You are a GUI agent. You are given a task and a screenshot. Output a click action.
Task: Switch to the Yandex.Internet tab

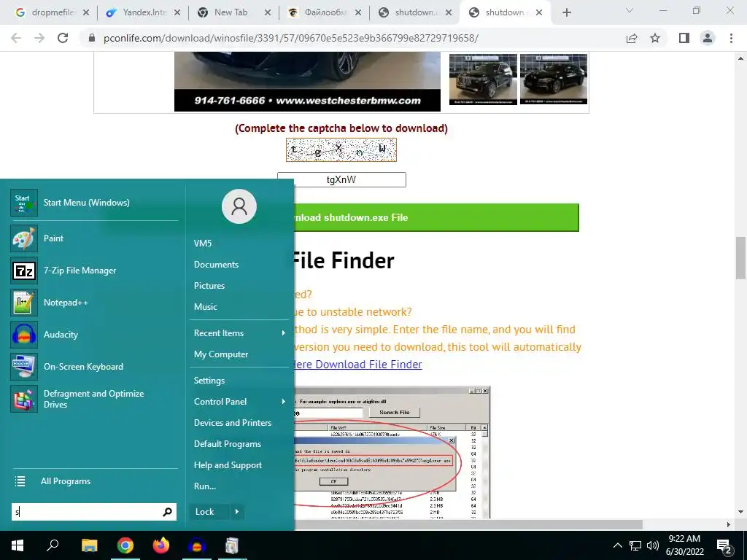click(142, 13)
